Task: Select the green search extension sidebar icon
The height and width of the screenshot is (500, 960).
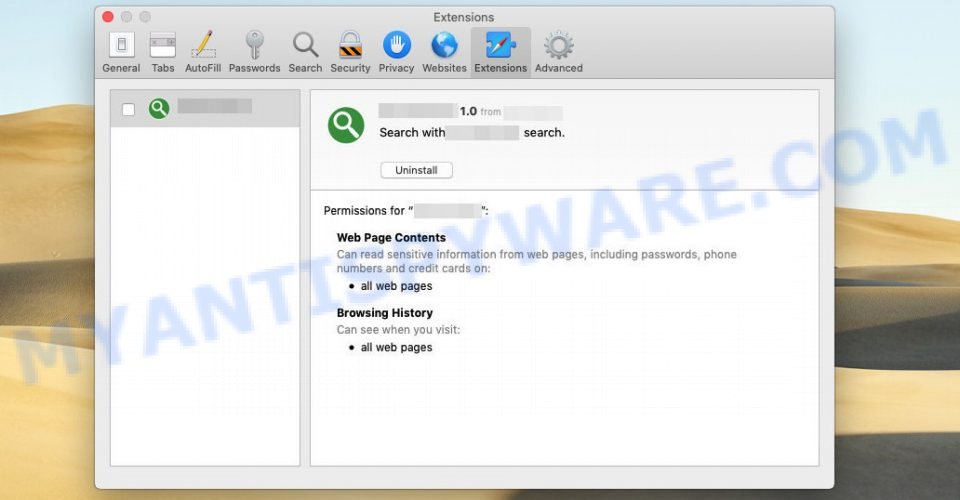Action: (x=159, y=108)
